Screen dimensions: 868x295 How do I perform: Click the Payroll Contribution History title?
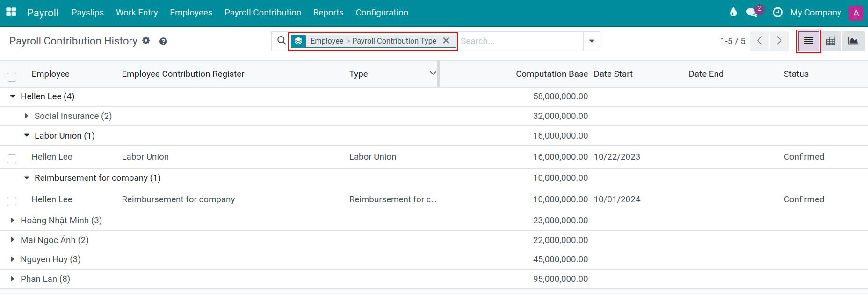[73, 41]
